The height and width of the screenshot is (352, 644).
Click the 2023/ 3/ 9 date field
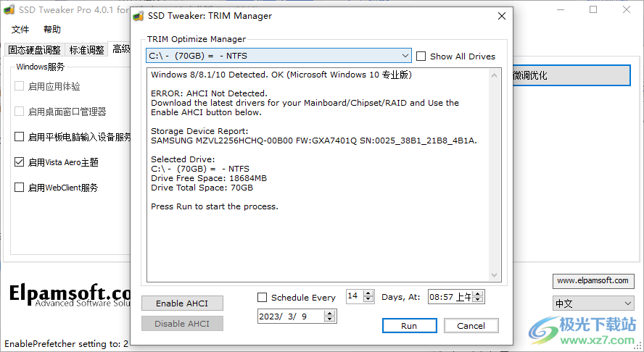[292, 317]
